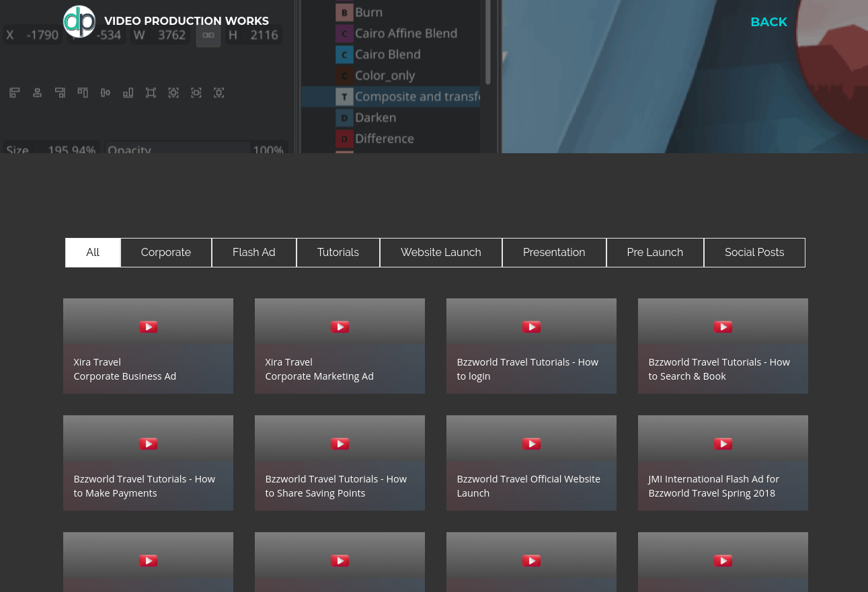Viewport: 868px width, 592px height.
Task: Filter videos by Corporate
Action: point(166,253)
